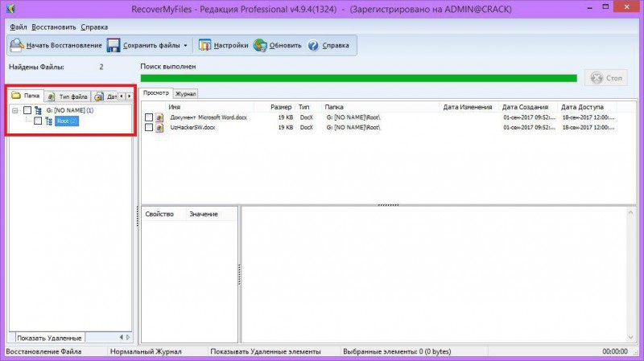The image size is (644, 361).
Task: Click the Документ Microsoft Word.docx file icon
Action: [x=159, y=117]
